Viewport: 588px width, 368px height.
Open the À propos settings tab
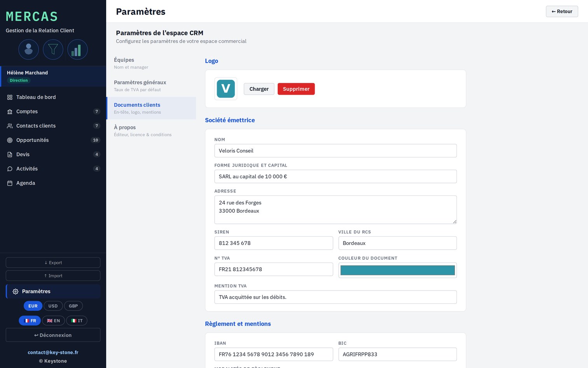tap(151, 131)
